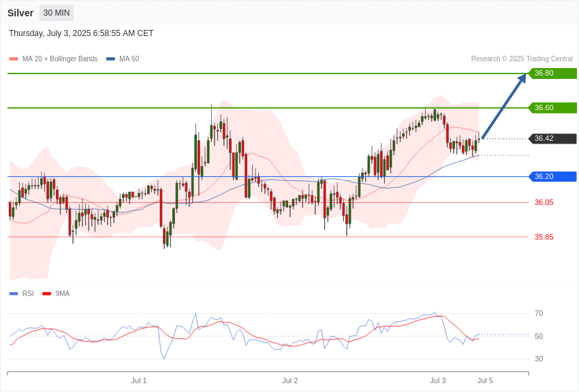
Task: Click the Research © 2025 Trading Central credit
Action: 522,59
